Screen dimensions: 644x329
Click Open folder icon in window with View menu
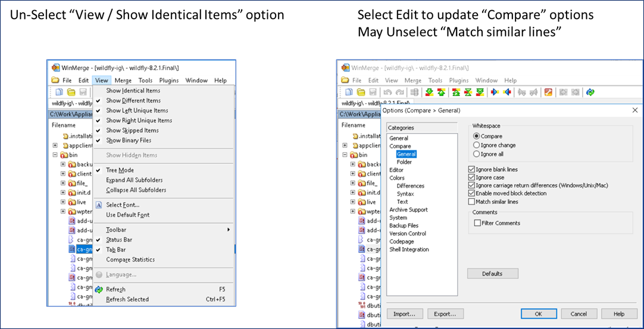[x=71, y=92]
